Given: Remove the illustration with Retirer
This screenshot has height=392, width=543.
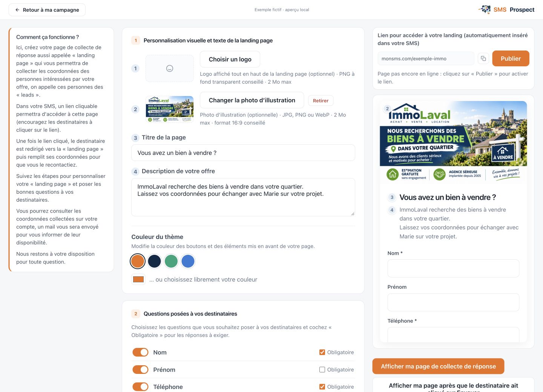Looking at the screenshot, I should pos(321,101).
